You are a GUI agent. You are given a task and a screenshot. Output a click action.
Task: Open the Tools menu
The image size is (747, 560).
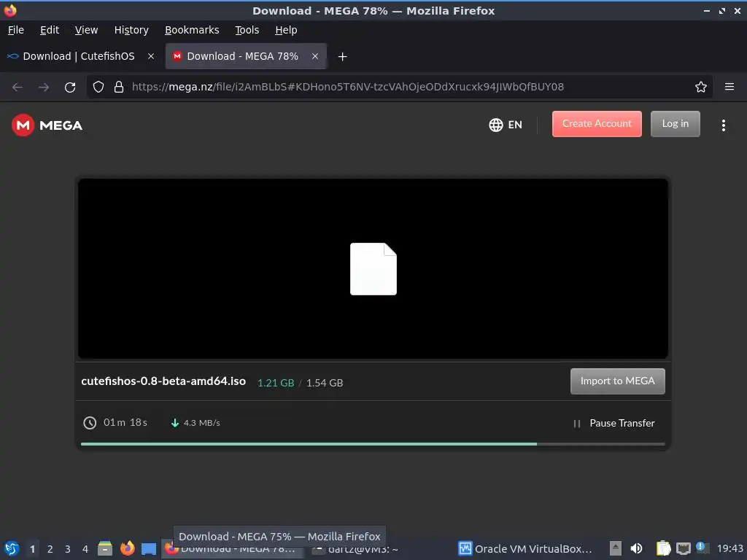coord(247,30)
